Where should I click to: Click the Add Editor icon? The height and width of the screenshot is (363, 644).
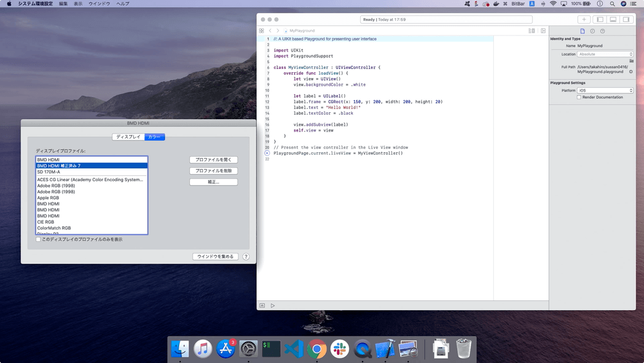(543, 30)
